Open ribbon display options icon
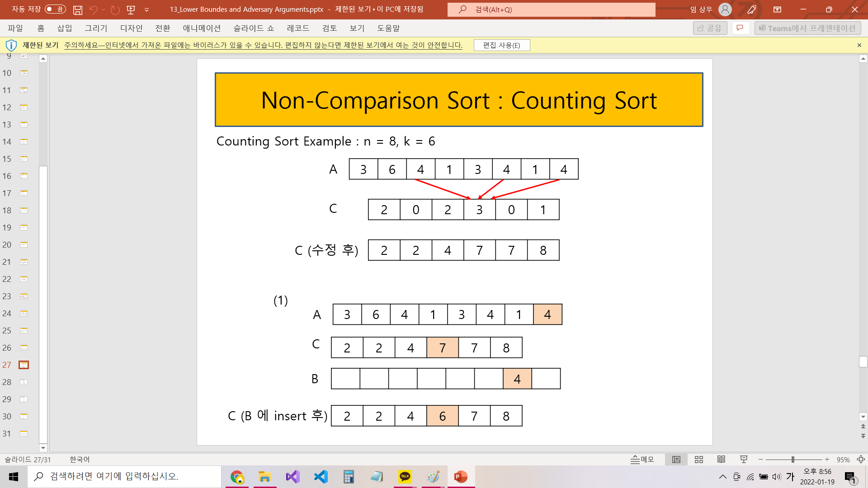868x488 pixels. pos(777,9)
